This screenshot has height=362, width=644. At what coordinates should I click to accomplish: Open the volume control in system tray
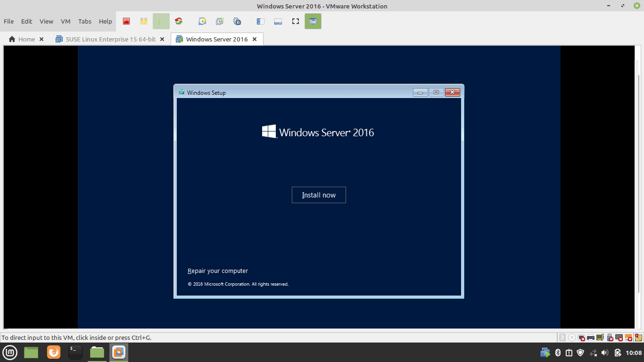(605, 353)
